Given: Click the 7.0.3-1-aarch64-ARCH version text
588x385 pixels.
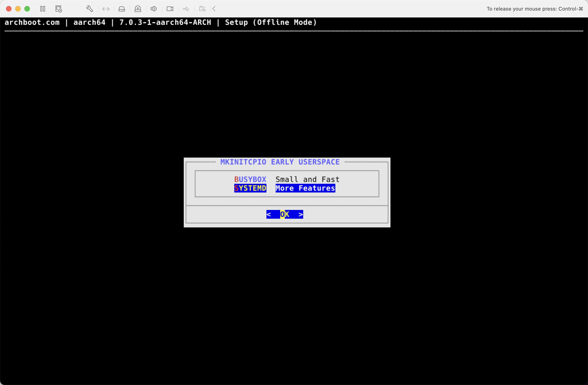Looking at the screenshot, I should 165,22.
